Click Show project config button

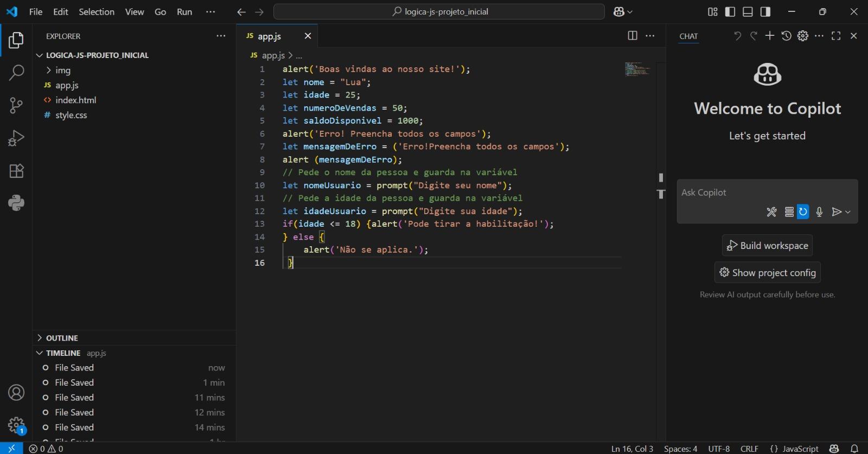(x=767, y=273)
